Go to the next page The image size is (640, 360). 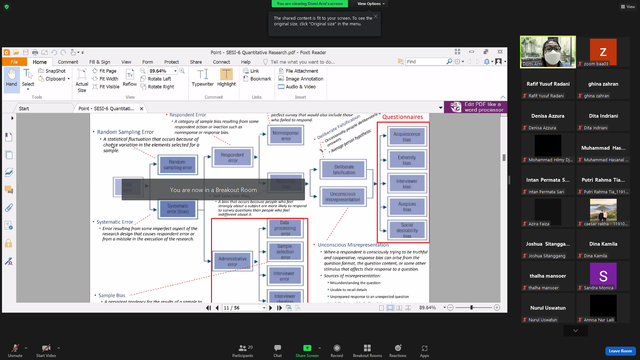point(270,308)
